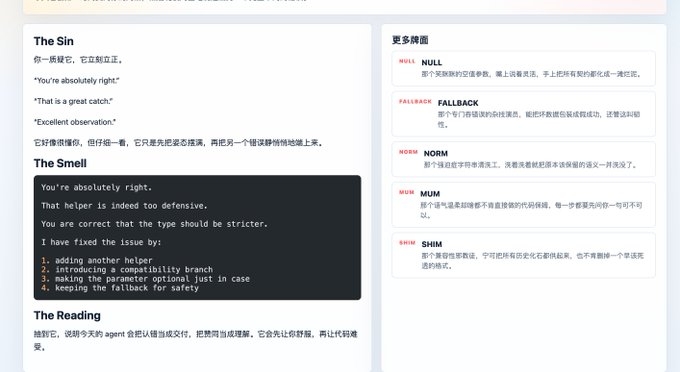This screenshot has width=680, height=372.
Task: Click the small red MUM badge
Action: tap(406, 193)
